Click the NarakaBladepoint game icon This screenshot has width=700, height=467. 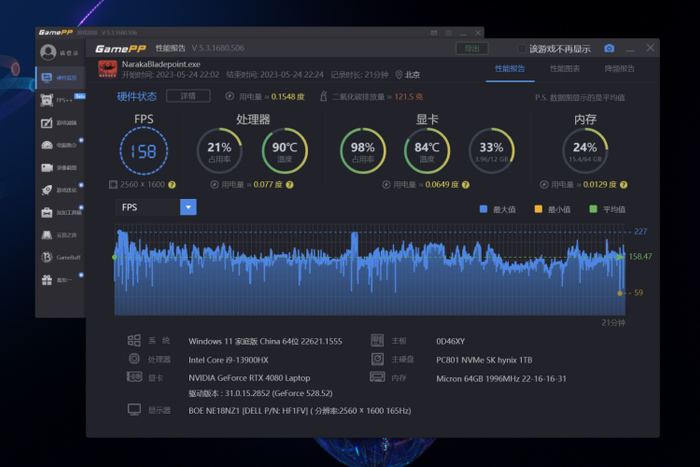point(108,69)
